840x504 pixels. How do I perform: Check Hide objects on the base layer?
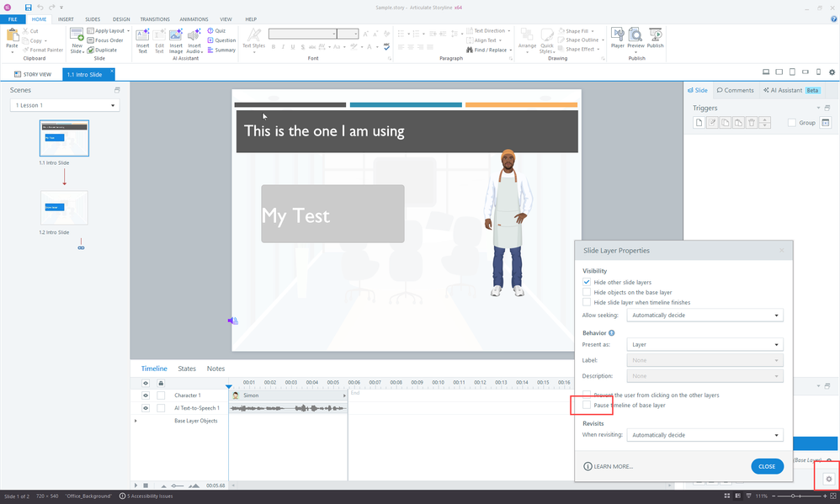(587, 292)
